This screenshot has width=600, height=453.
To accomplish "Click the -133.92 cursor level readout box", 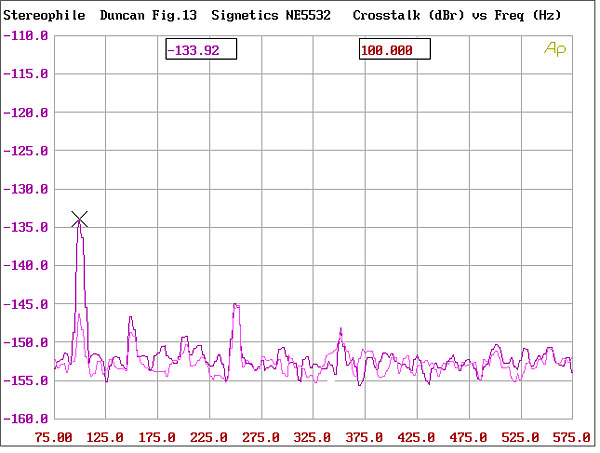I will pos(201,49).
